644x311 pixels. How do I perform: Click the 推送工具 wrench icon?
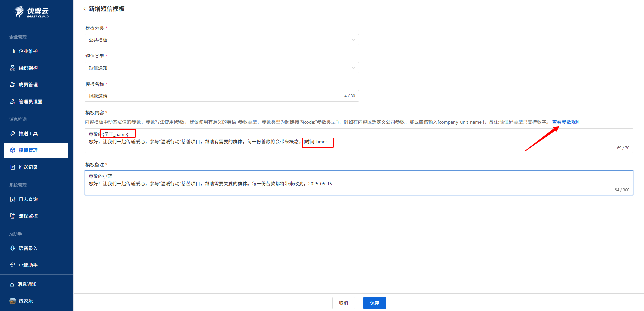pos(13,134)
